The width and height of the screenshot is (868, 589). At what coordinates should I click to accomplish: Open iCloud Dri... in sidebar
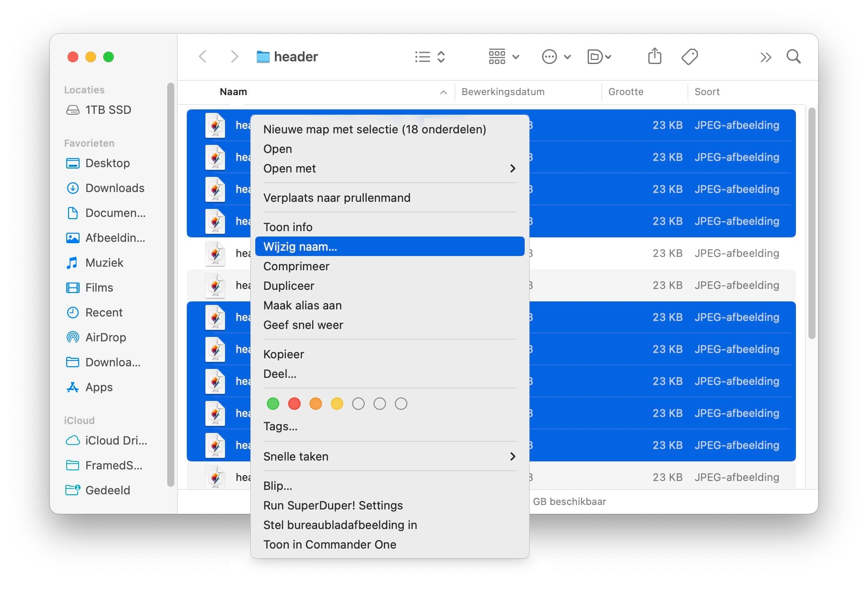[107, 441]
